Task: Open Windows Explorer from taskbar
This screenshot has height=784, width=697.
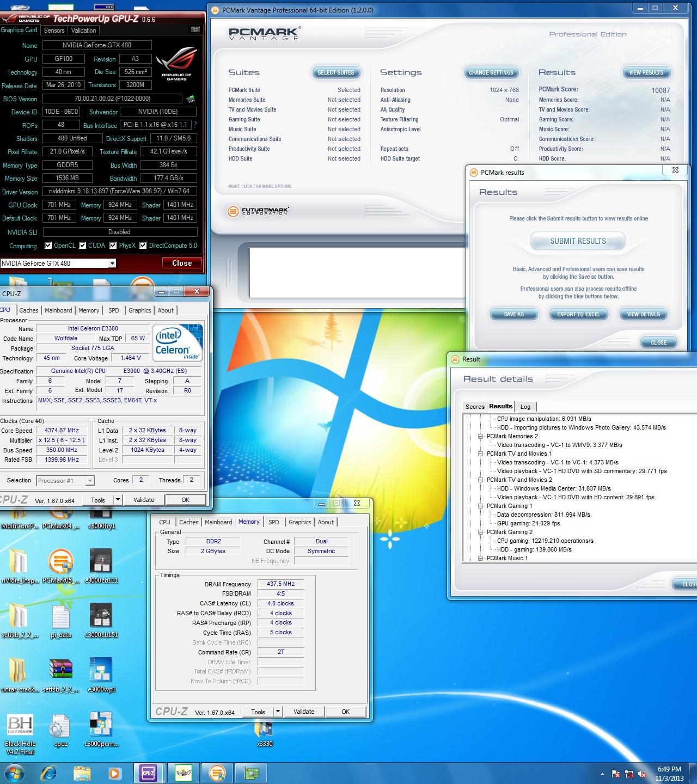Action: coord(82,773)
